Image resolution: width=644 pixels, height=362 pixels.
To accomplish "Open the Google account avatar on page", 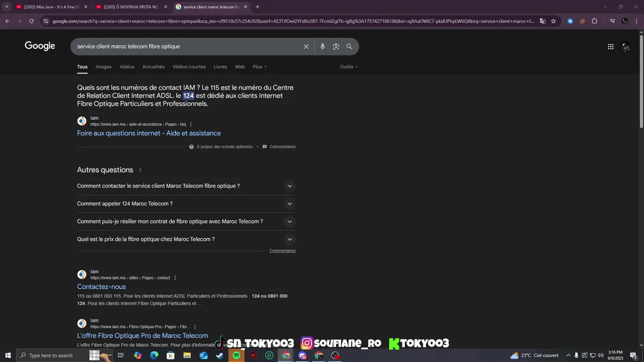I will (x=625, y=46).
